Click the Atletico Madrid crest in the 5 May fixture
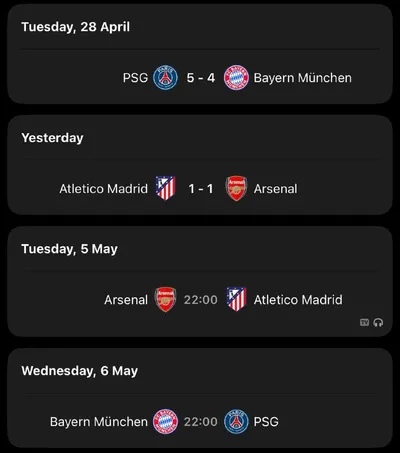The width and height of the screenshot is (400, 453). (x=236, y=300)
